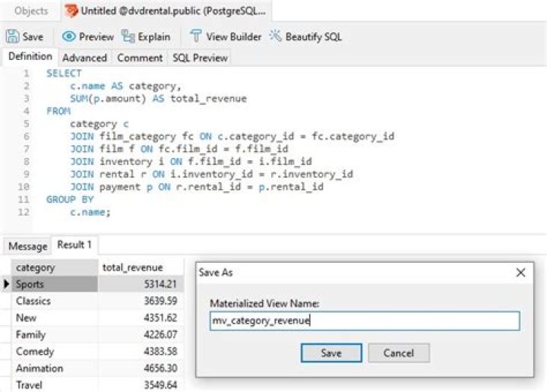
Task: Click the 3549.64 revenue value
Action: (160, 384)
